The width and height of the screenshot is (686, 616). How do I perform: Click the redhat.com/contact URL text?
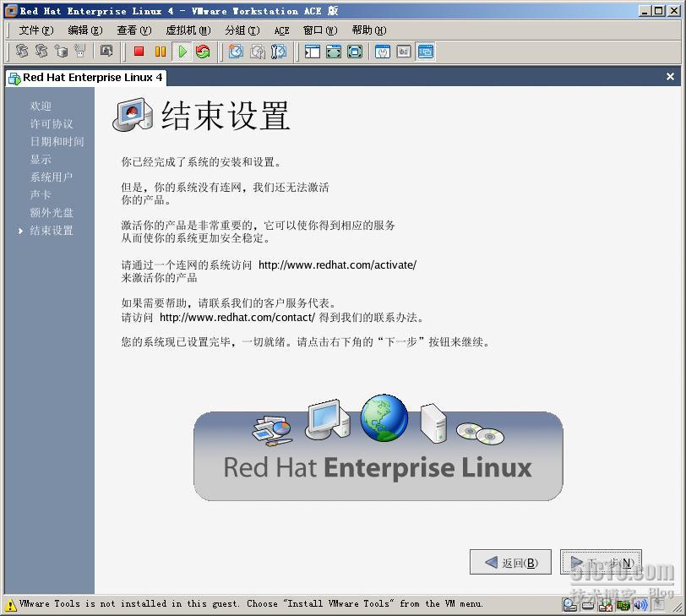point(237,317)
